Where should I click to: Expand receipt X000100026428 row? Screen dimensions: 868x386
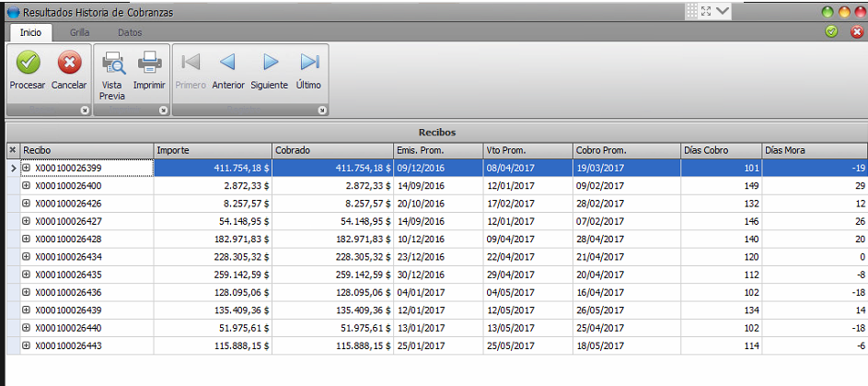pos(26,239)
